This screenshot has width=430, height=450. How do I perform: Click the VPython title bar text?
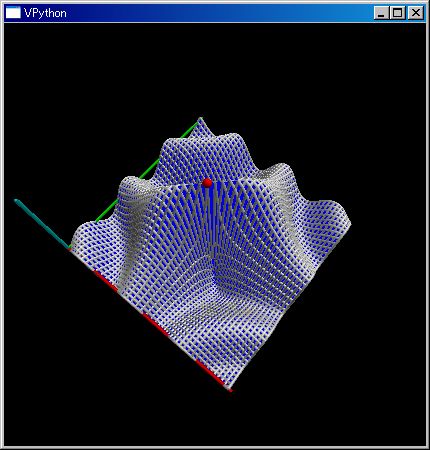pyautogui.click(x=45, y=13)
